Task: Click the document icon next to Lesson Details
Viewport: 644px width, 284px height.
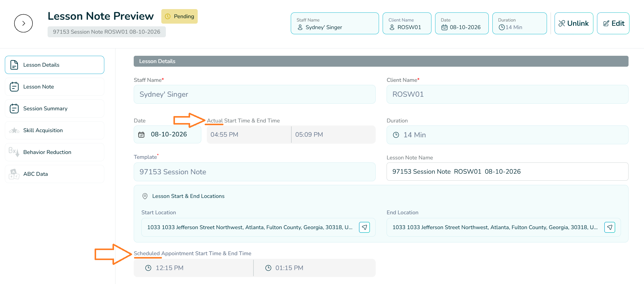Action: pyautogui.click(x=14, y=65)
